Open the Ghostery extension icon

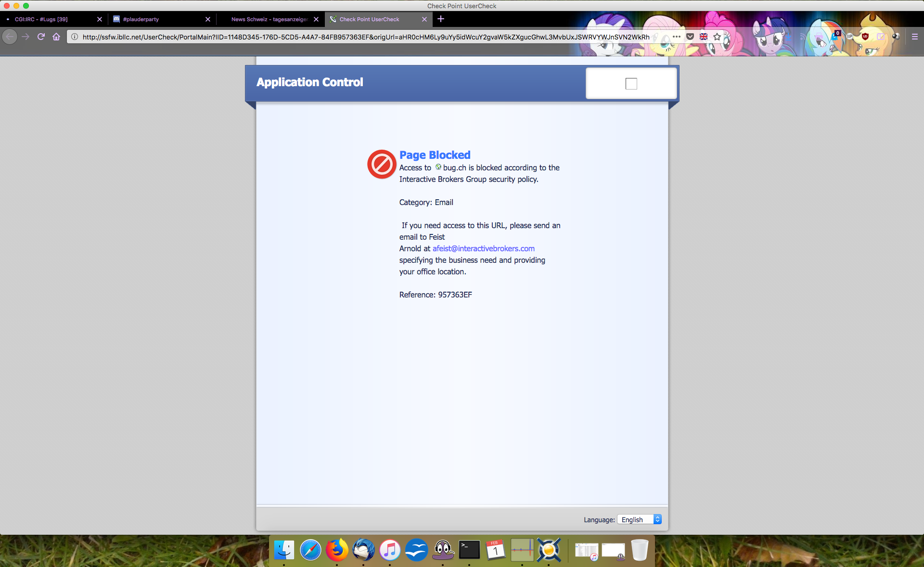[x=835, y=36]
